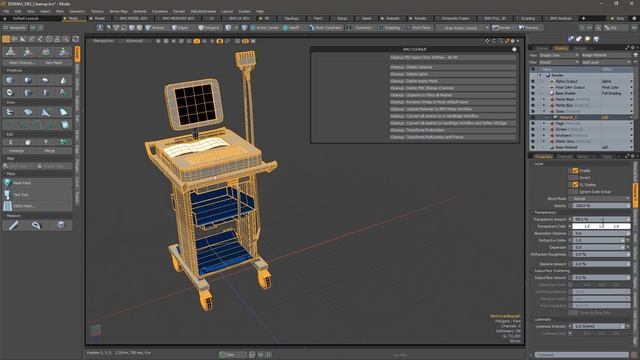Click the Render toolbar button

502,28
